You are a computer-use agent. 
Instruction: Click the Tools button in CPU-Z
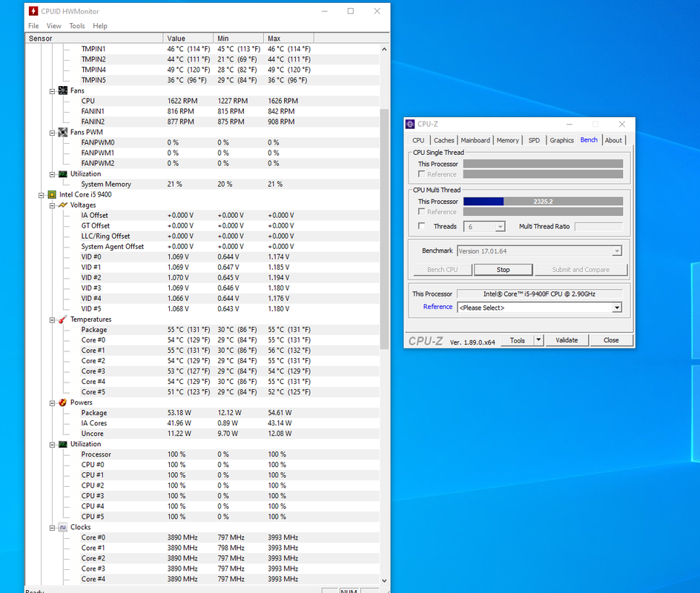(x=518, y=340)
